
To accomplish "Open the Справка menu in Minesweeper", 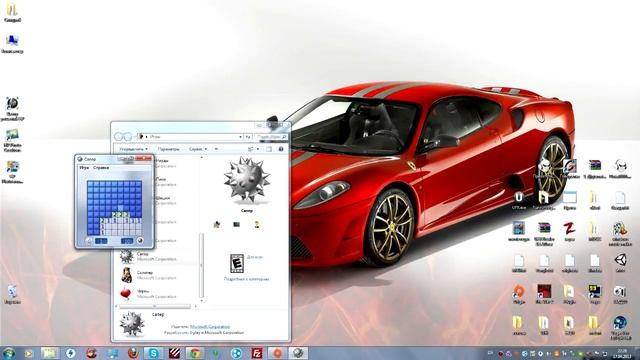I will [x=101, y=168].
